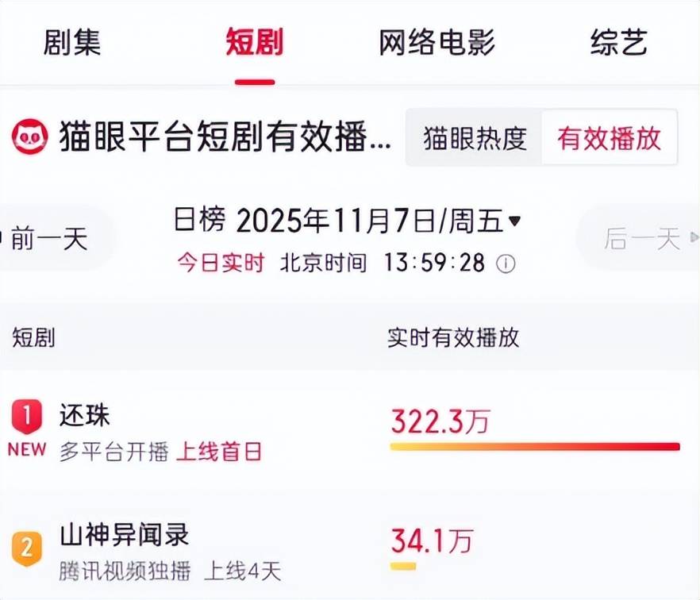The image size is (700, 600).
Task: Click the 还珠 red playback progress bar
Action: tap(534, 447)
